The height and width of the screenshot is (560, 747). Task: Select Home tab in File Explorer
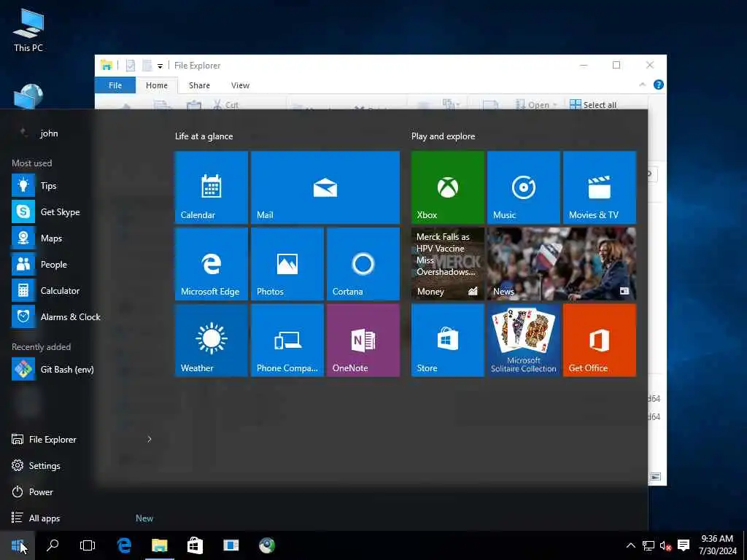tap(157, 85)
